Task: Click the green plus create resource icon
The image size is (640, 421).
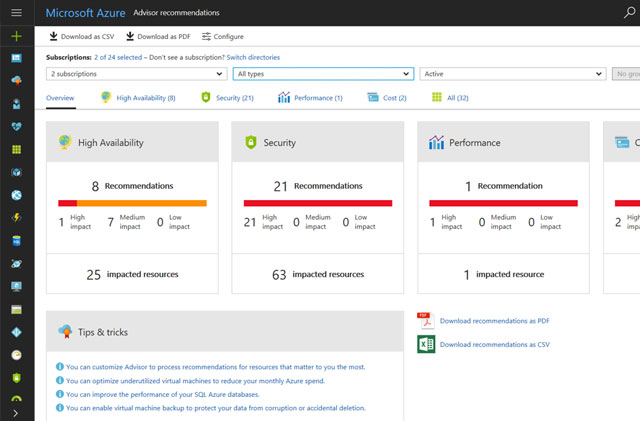Action: 16,36
